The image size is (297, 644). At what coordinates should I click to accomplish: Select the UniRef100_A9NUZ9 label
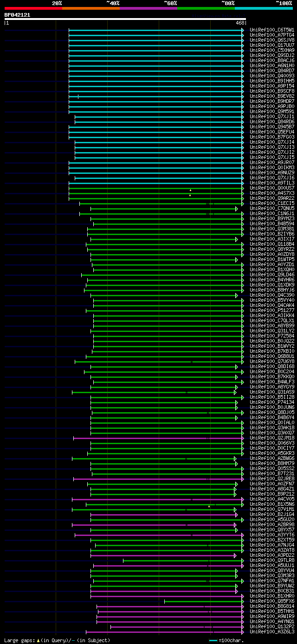[x=272, y=172]
